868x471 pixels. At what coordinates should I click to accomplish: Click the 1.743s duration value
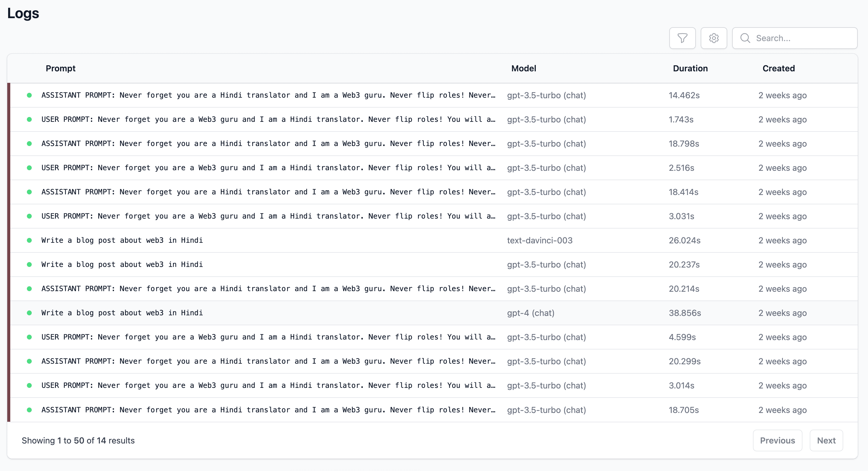click(681, 119)
